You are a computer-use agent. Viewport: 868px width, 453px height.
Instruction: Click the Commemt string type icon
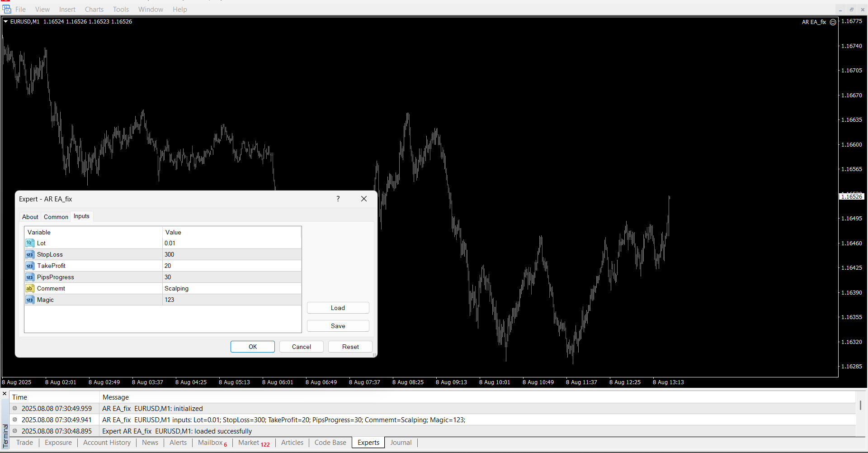pos(30,288)
